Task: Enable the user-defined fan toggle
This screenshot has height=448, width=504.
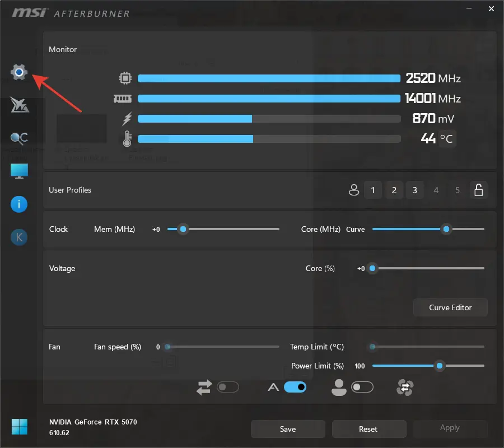Action: [x=362, y=388]
